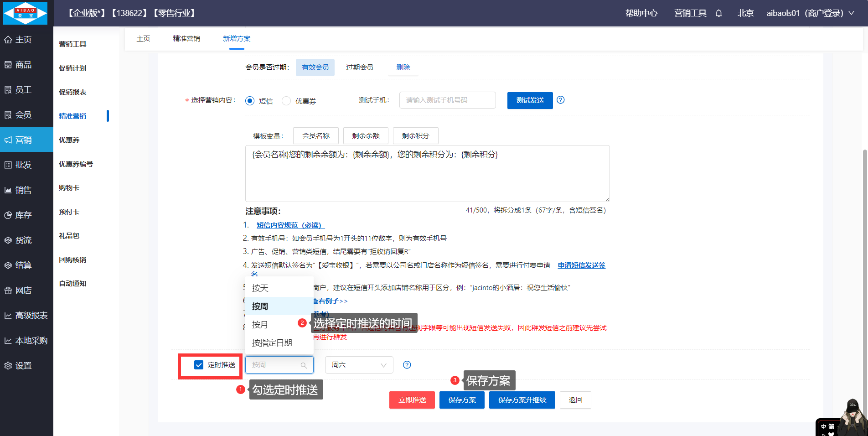Open the aibaols01 account dropdown
Image resolution: width=868 pixels, height=436 pixels.
click(x=810, y=13)
